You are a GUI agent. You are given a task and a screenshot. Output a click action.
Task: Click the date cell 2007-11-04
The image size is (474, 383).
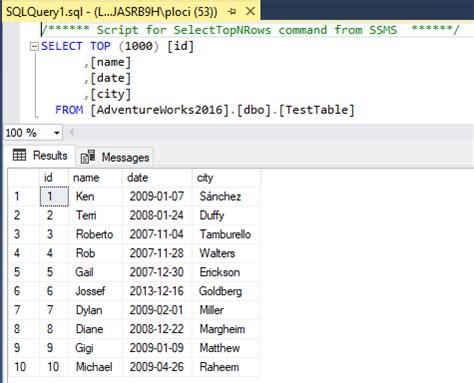157,234
